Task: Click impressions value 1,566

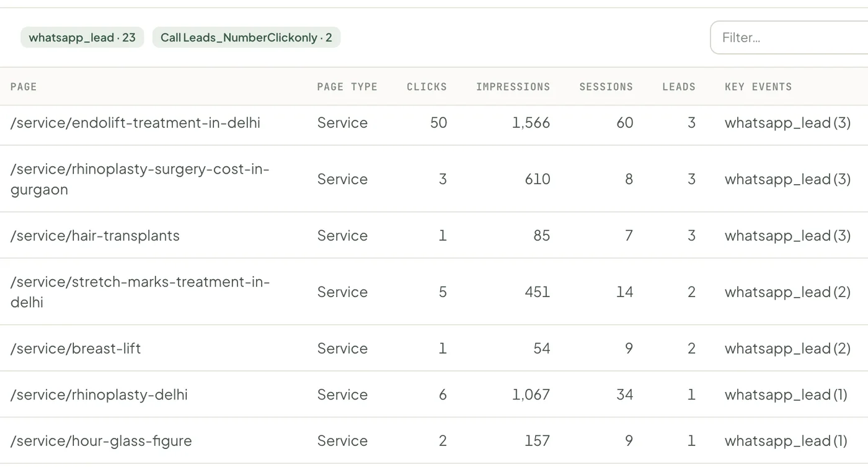Action: tap(531, 123)
